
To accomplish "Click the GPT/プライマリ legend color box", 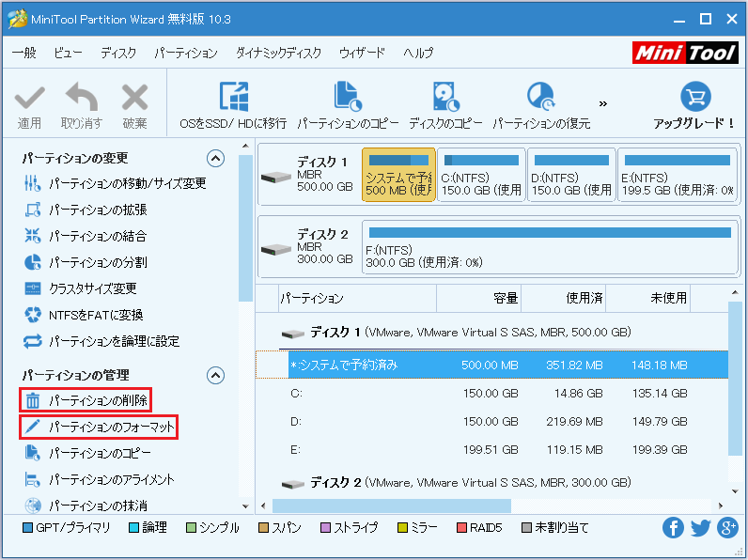I will coord(27,527).
